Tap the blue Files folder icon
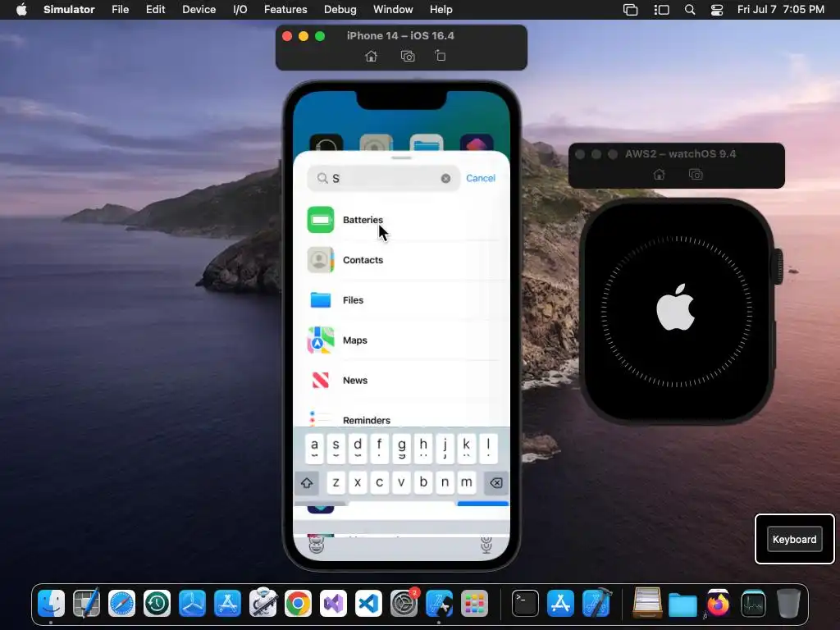Screen dimensions: 840x630 click(321, 300)
